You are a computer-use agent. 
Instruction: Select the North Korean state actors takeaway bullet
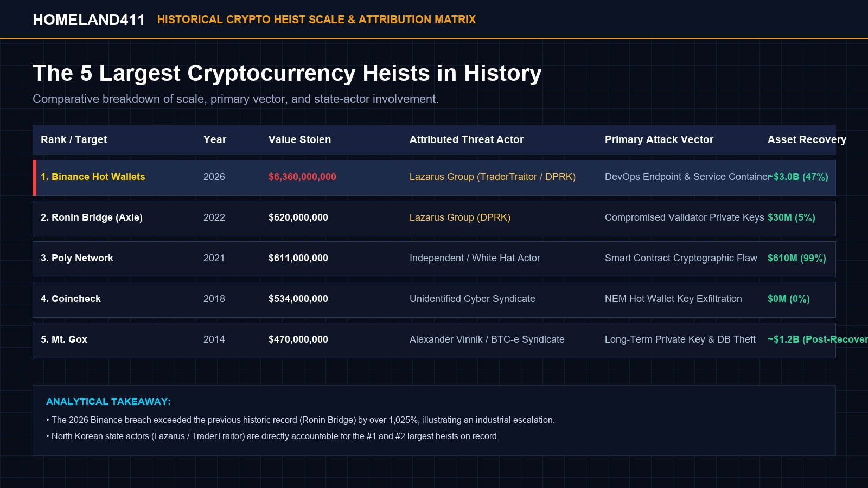click(272, 436)
